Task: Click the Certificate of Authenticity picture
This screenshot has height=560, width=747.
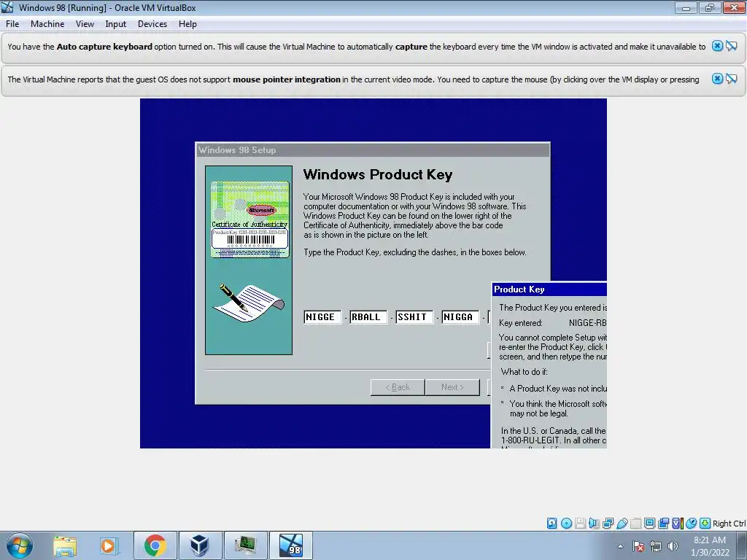Action: 249,219
